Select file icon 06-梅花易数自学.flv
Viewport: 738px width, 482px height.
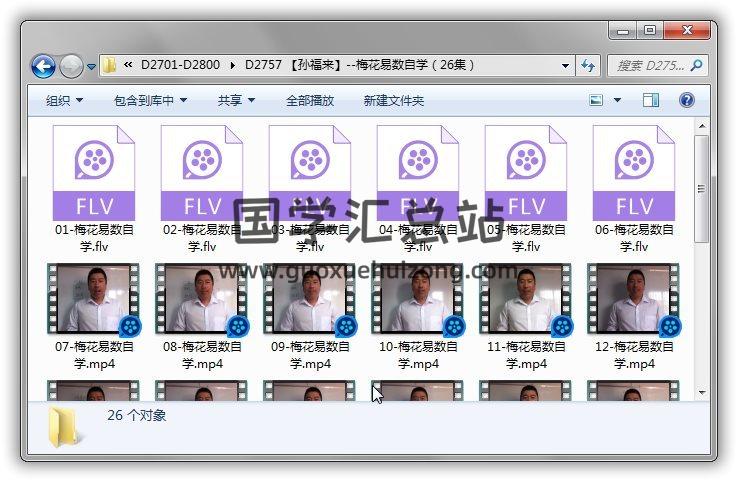[634, 172]
